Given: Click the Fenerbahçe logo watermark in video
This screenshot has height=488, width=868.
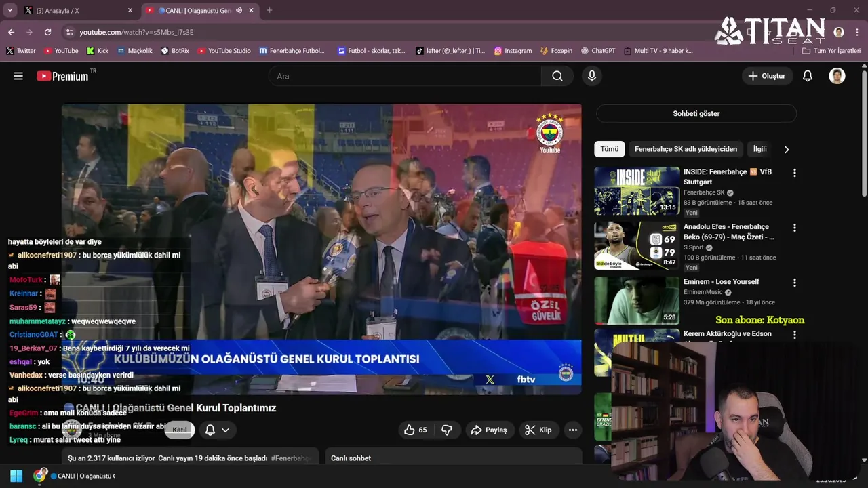Looking at the screenshot, I should point(550,133).
